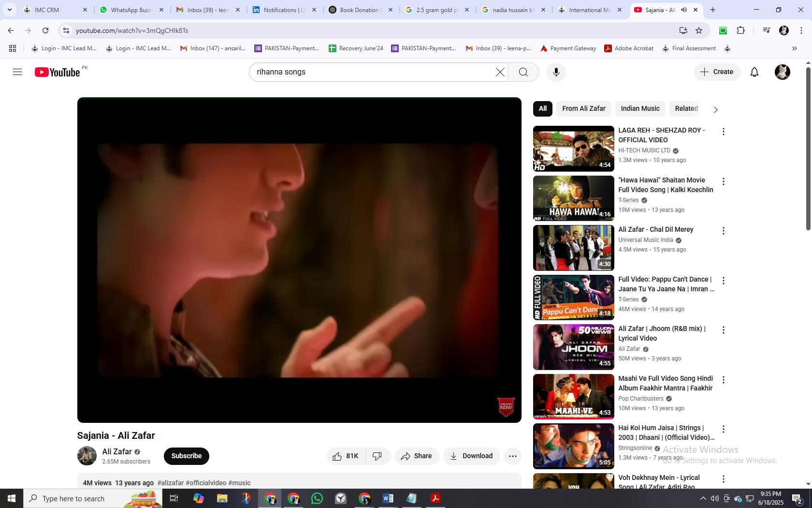Open the Create button
The height and width of the screenshot is (508, 812).
pos(717,72)
